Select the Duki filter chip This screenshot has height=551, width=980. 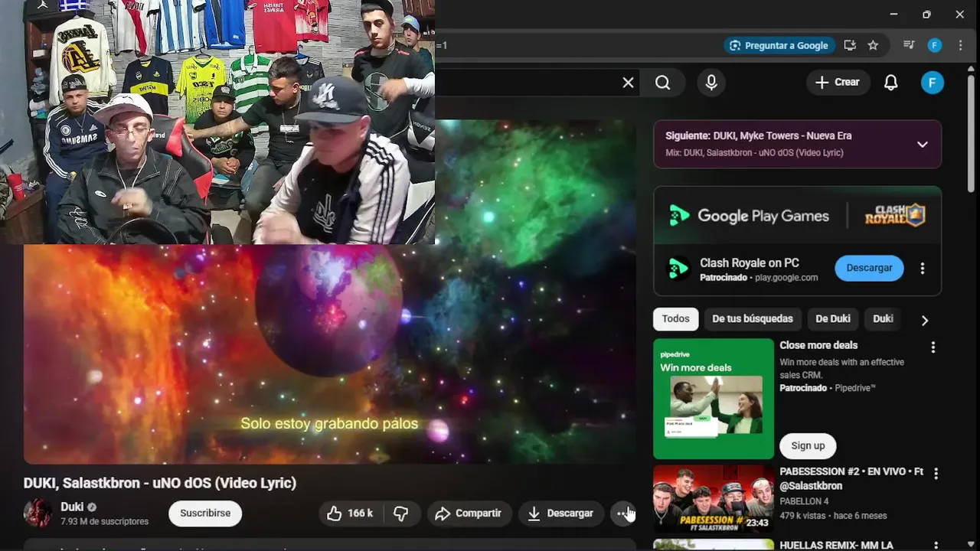click(x=883, y=319)
